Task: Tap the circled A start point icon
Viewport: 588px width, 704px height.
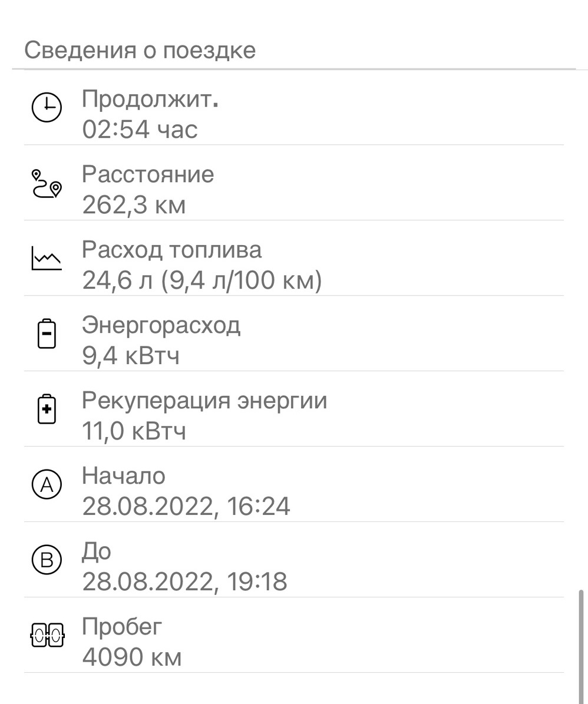Action: click(47, 484)
